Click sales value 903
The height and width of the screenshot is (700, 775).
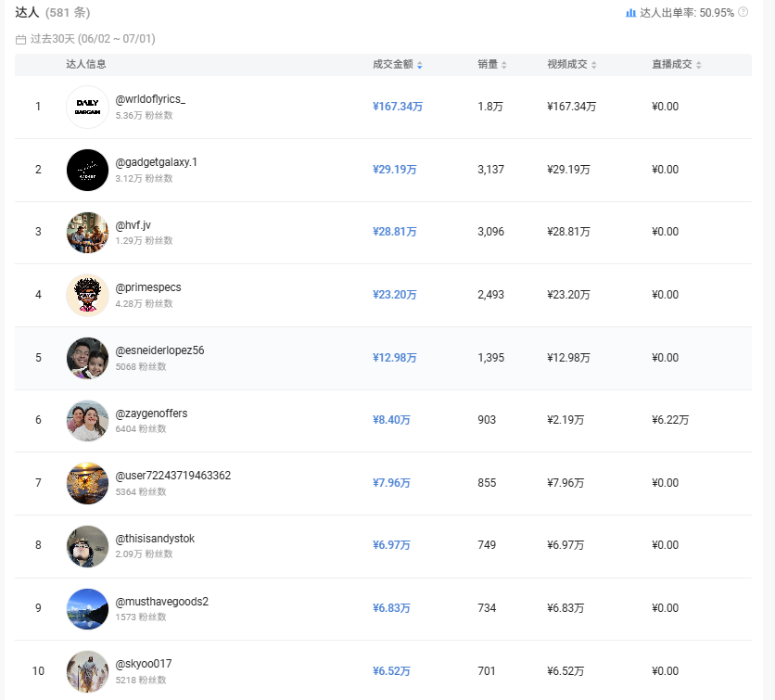[487, 420]
